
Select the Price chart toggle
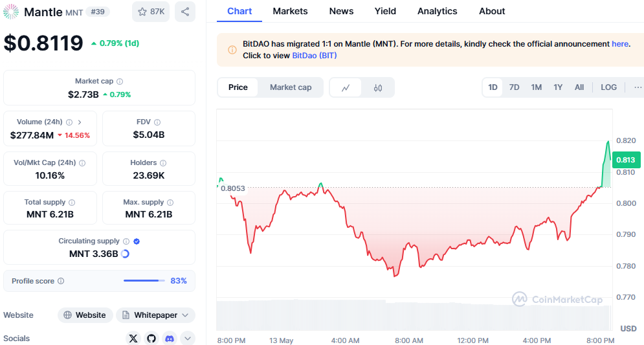238,87
